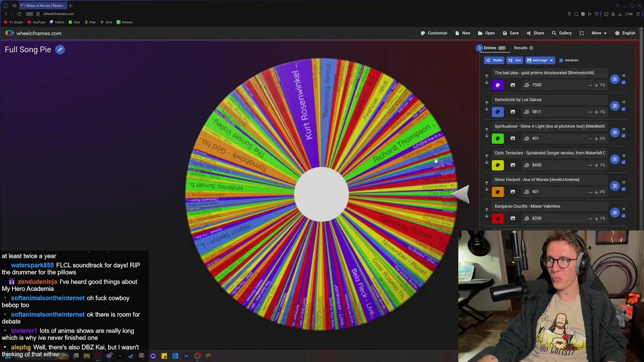Screen dimensions: 644x362
Task: Create a New wheel
Action: click(x=462, y=33)
